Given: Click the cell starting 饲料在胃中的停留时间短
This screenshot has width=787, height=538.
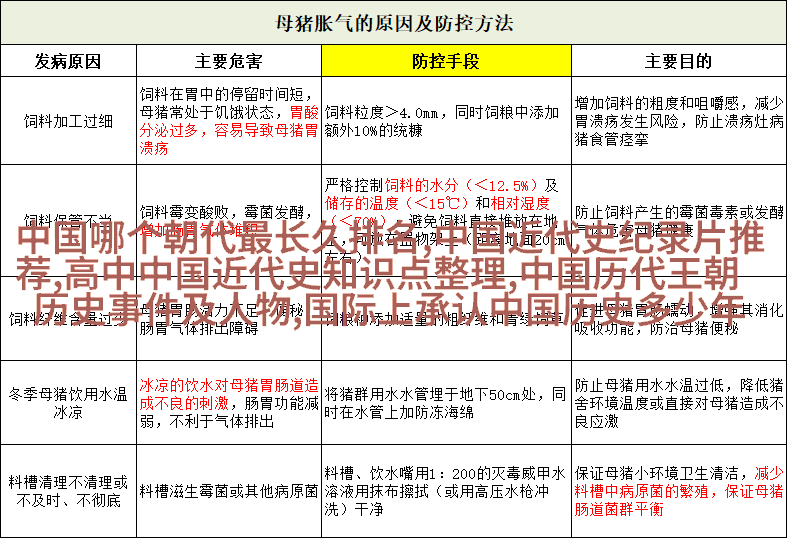Looking at the screenshot, I should coord(229,121).
